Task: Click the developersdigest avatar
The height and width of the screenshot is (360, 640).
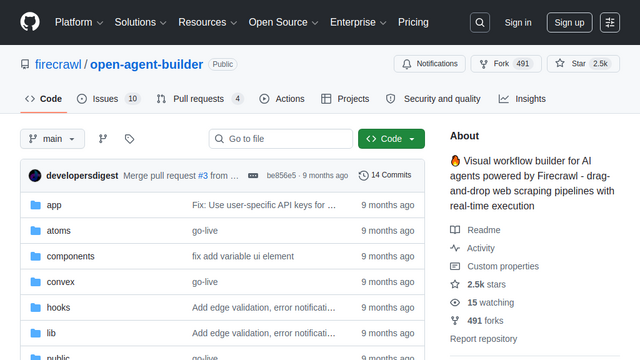Action: click(x=35, y=176)
